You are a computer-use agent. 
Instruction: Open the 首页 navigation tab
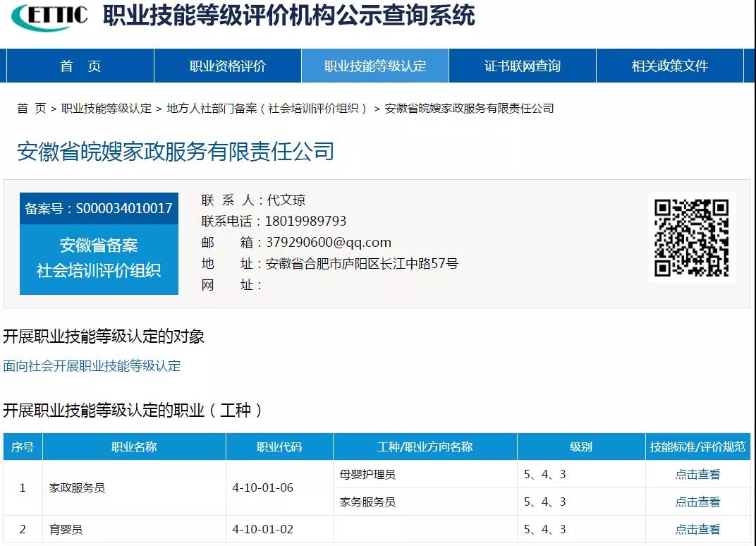(x=80, y=66)
